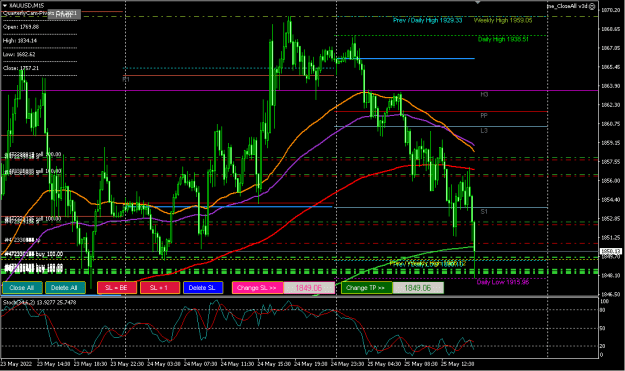Click the L3 pivot level label
Screen dimensions: 625x371
point(484,131)
